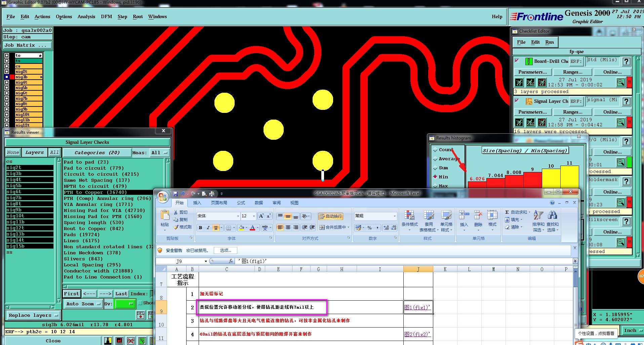
Task: Undo last action in Excel
Action: [x=183, y=194]
